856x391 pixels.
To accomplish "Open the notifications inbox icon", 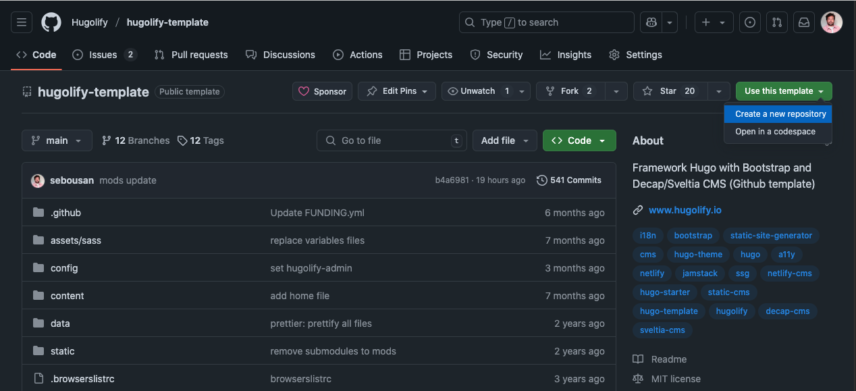I will (804, 22).
